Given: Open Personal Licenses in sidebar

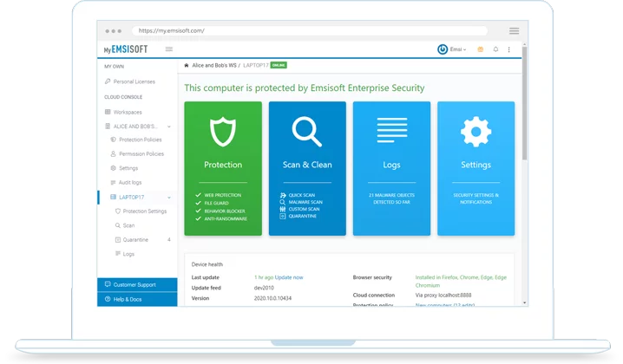Looking at the screenshot, I should [134, 81].
